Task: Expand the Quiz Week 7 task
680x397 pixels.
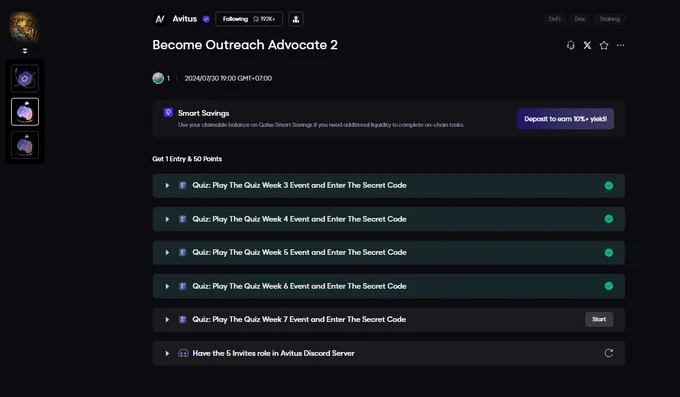Action: click(167, 320)
